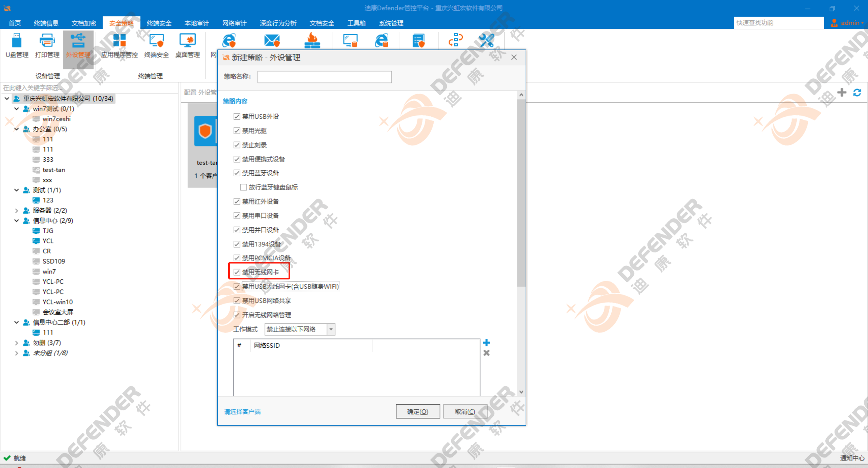Toggle 禁用蓝牙设备 checkbox

coord(237,173)
